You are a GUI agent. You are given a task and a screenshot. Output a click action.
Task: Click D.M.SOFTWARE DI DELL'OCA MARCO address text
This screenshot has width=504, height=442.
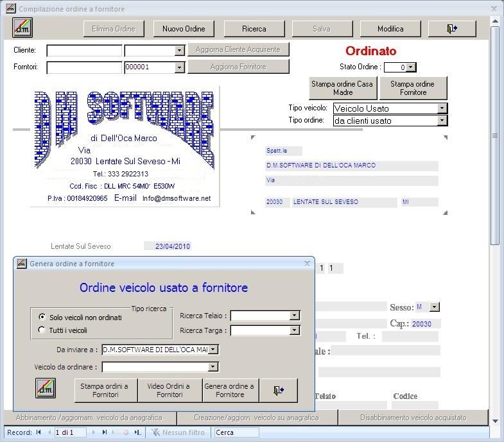coord(321,165)
